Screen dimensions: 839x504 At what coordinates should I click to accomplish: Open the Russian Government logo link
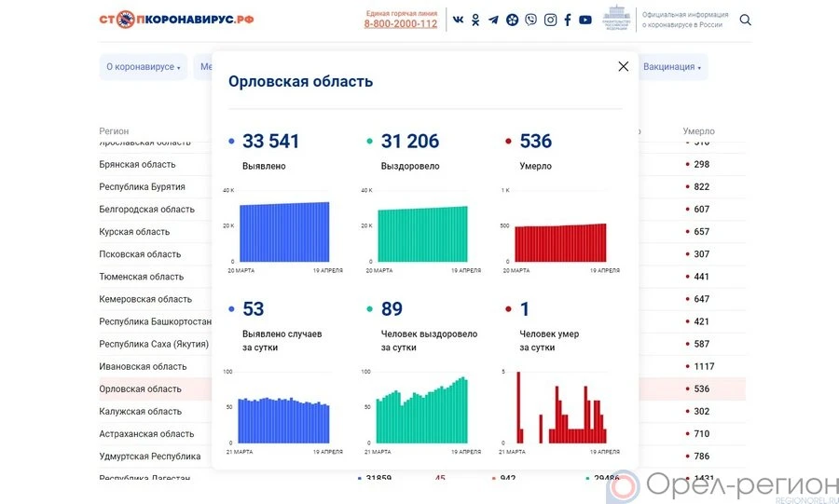pyautogui.click(x=615, y=19)
